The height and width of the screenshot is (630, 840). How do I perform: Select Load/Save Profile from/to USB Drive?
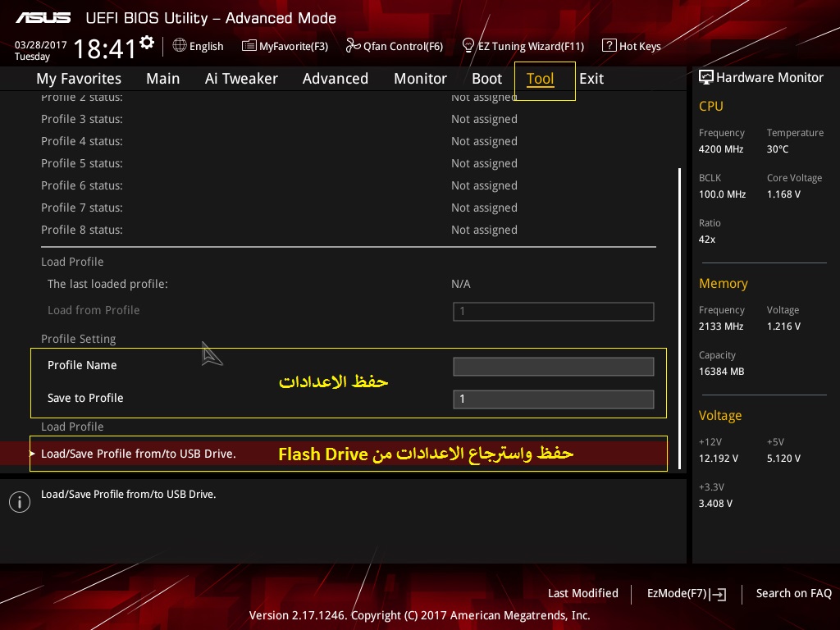pyautogui.click(x=139, y=454)
